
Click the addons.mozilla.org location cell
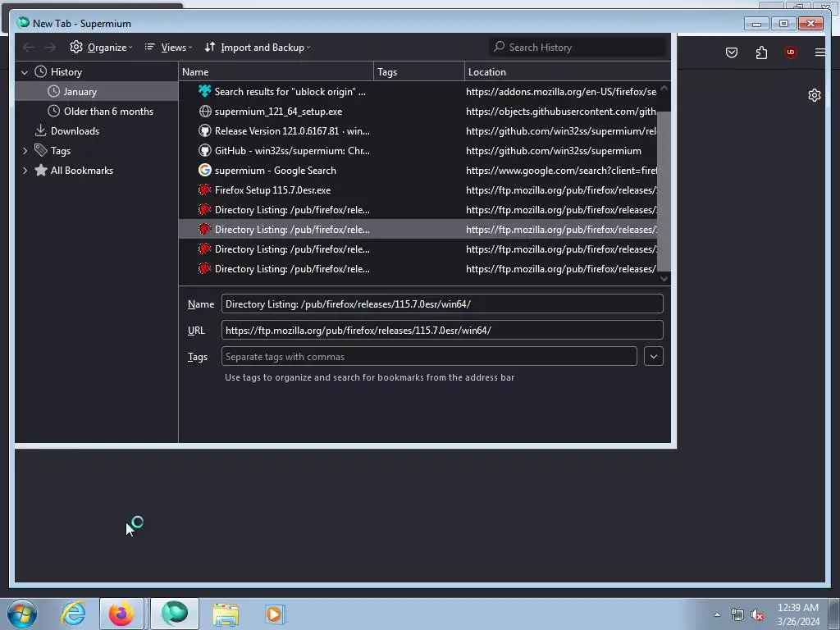[561, 92]
